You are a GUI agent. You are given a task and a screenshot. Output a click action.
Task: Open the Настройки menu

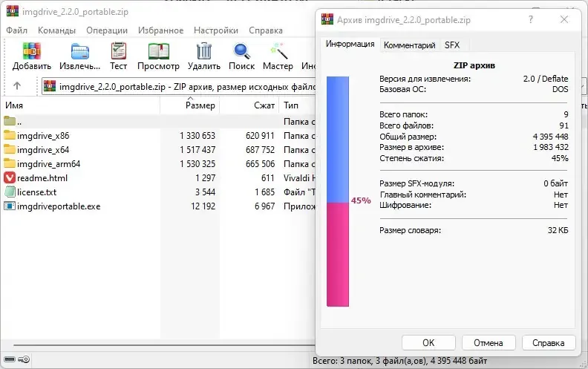coord(215,30)
